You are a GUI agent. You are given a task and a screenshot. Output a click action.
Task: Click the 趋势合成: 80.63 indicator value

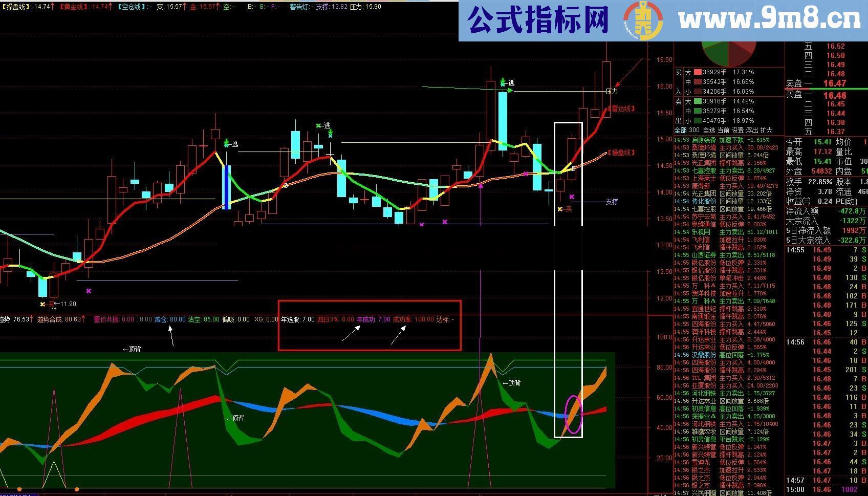coord(61,319)
